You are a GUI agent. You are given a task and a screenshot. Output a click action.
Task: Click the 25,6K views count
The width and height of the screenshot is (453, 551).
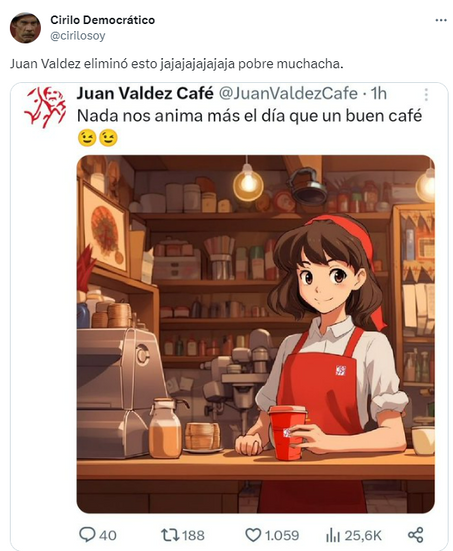(363, 535)
